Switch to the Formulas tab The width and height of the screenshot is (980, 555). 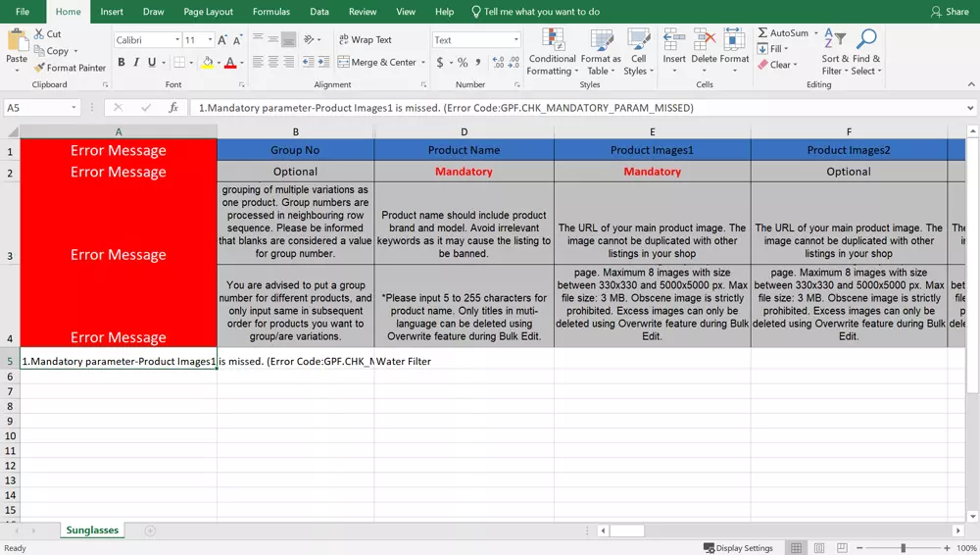click(x=270, y=12)
